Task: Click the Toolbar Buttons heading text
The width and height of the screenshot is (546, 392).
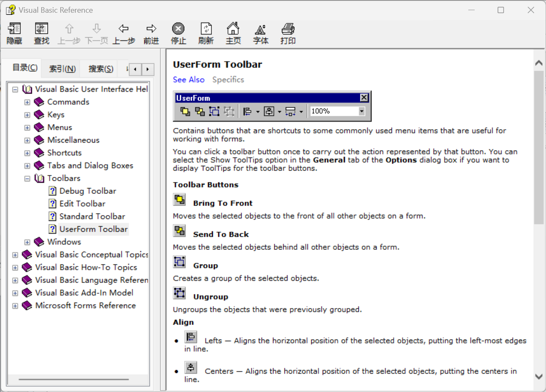Action: coord(205,185)
